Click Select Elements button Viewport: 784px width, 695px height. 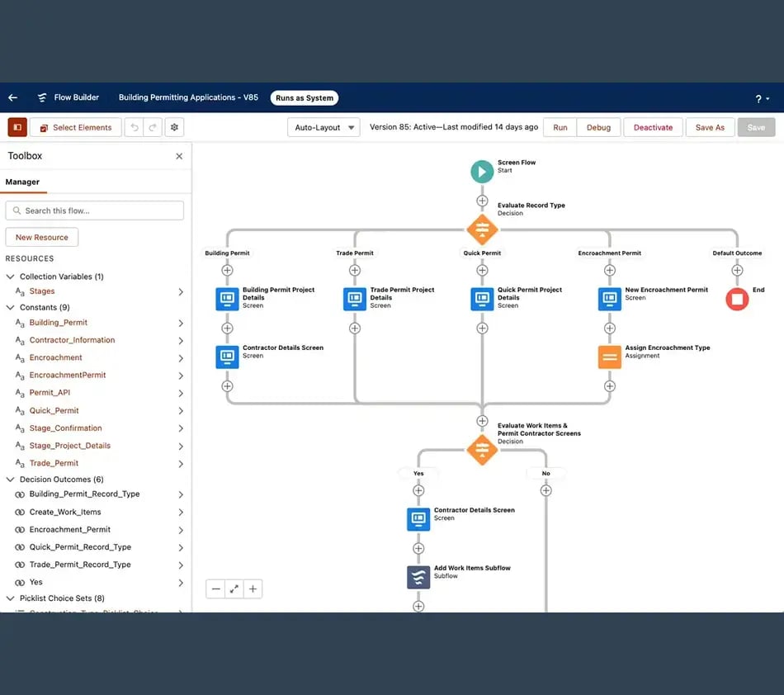75,127
